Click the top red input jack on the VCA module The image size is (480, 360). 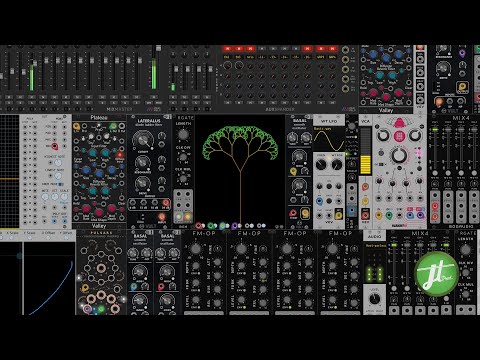[x=365, y=187]
